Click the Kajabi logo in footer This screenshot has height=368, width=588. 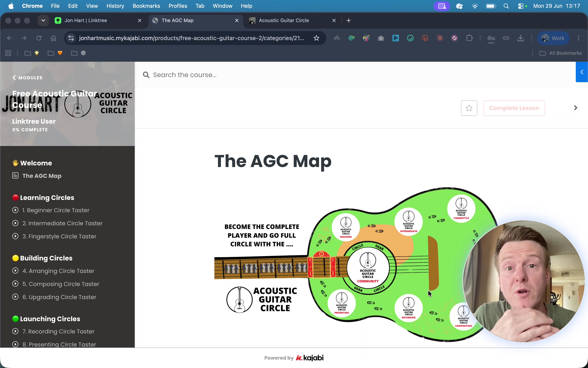[x=310, y=358]
